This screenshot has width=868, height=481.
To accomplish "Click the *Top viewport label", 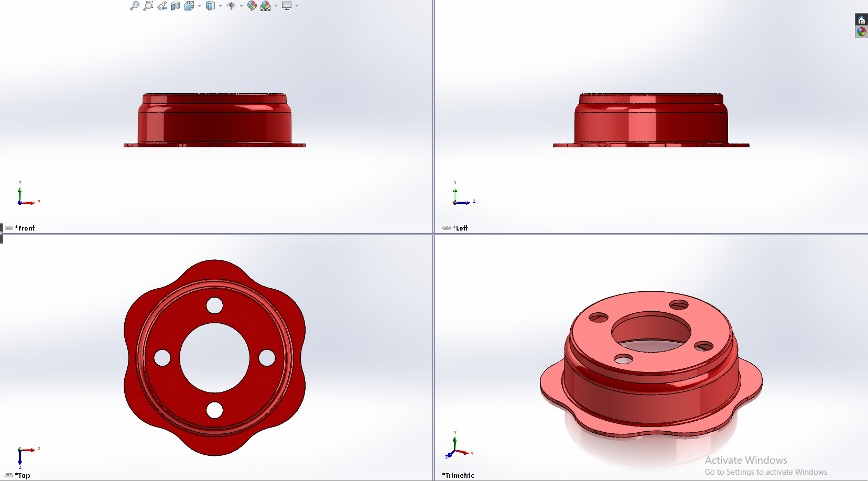I will click(x=23, y=475).
